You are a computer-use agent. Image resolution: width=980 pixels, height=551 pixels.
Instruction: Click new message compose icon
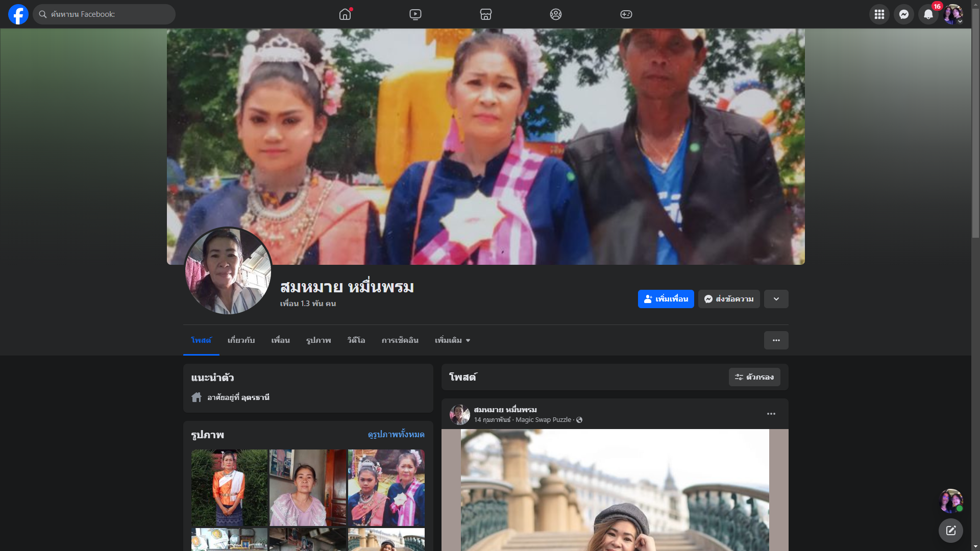click(x=950, y=531)
